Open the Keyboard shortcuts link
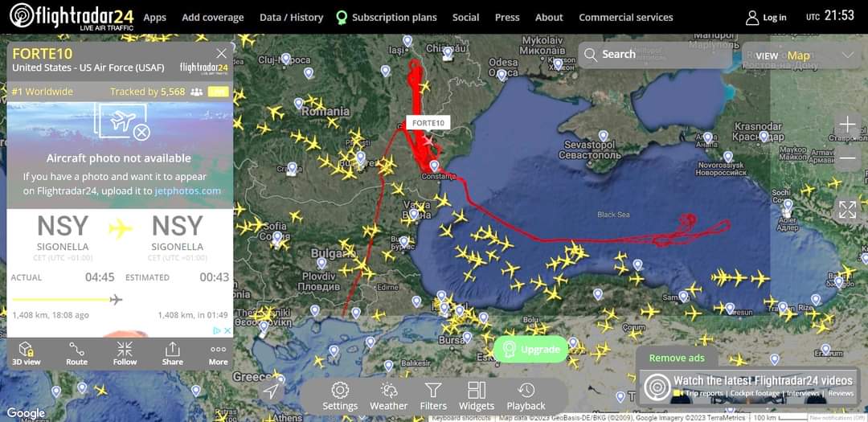 click(461, 418)
